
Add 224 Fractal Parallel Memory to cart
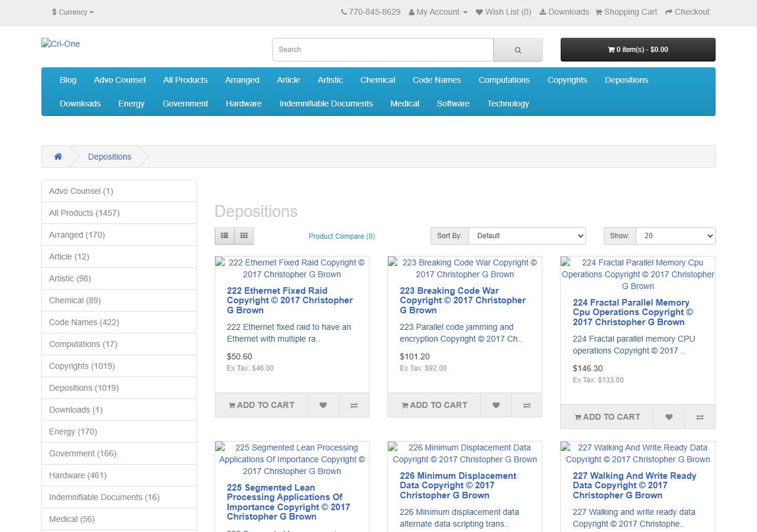[607, 417]
